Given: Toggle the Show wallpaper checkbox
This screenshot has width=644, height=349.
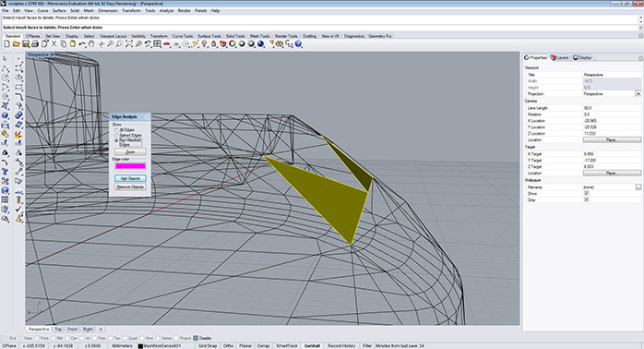Looking at the screenshot, I should [587, 193].
